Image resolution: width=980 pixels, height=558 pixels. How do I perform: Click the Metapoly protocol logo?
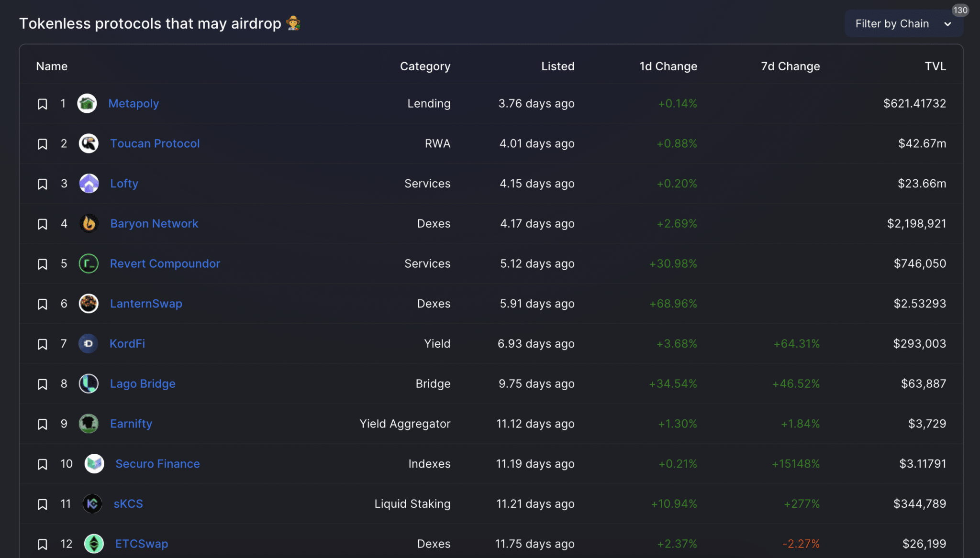point(87,103)
